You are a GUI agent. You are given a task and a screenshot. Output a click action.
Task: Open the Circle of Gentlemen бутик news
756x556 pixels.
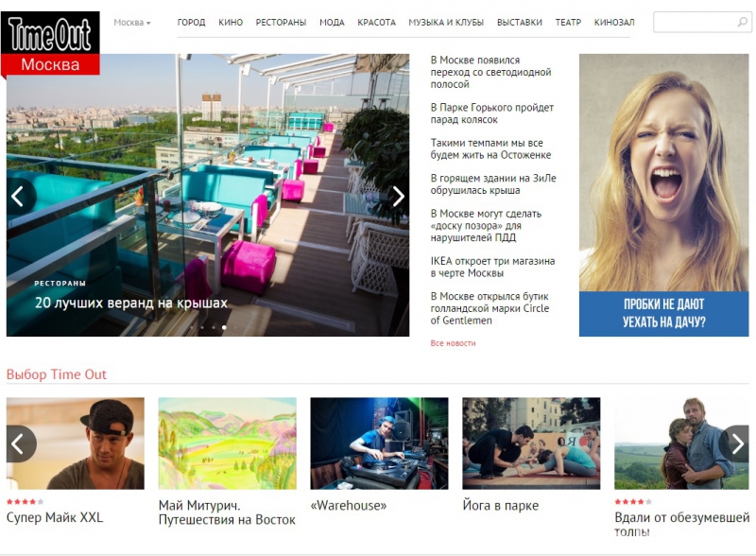(490, 308)
